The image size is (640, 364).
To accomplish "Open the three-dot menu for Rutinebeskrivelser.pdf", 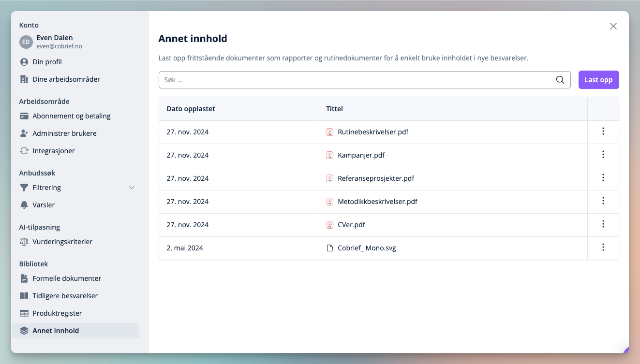I will 603,131.
